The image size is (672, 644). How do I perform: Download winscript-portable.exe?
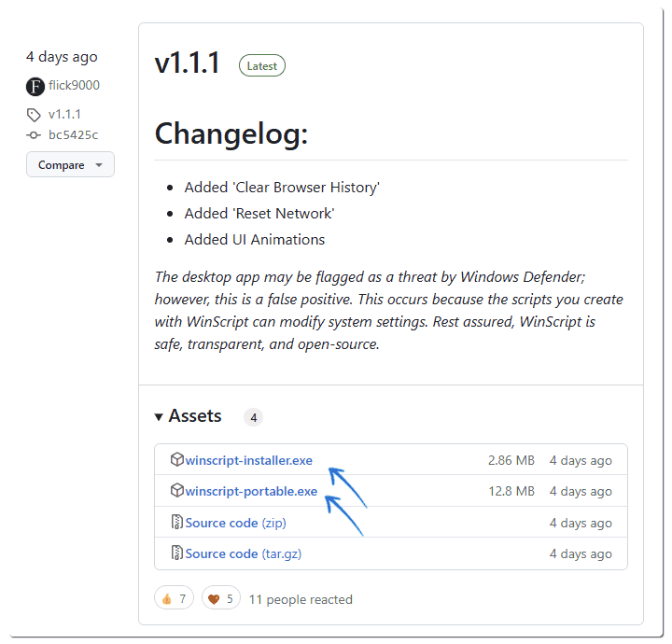251,491
